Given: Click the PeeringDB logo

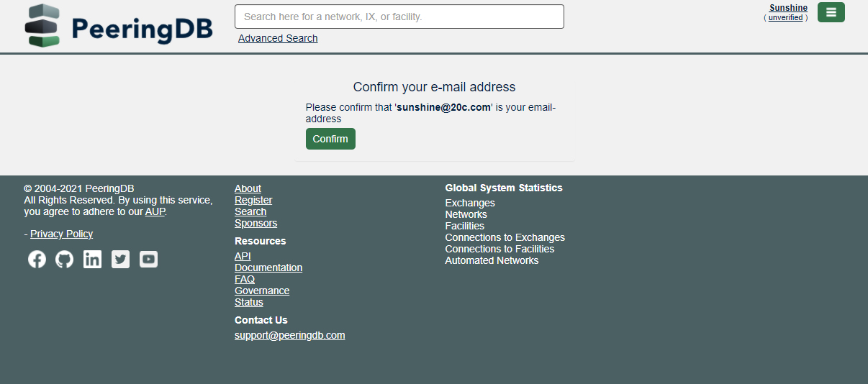Looking at the screenshot, I should click(x=119, y=27).
